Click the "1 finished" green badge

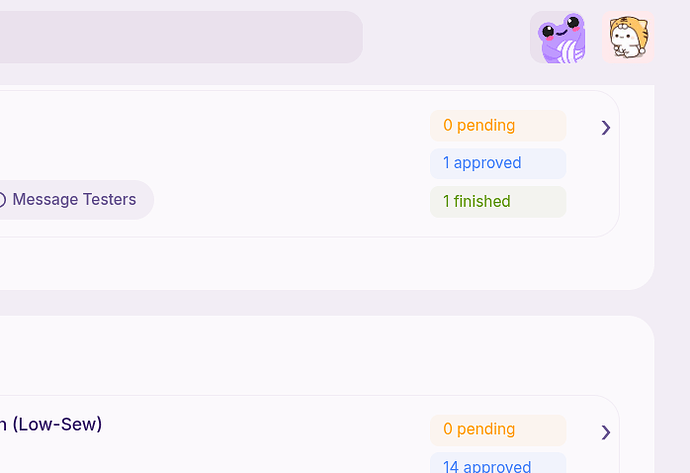pos(498,201)
